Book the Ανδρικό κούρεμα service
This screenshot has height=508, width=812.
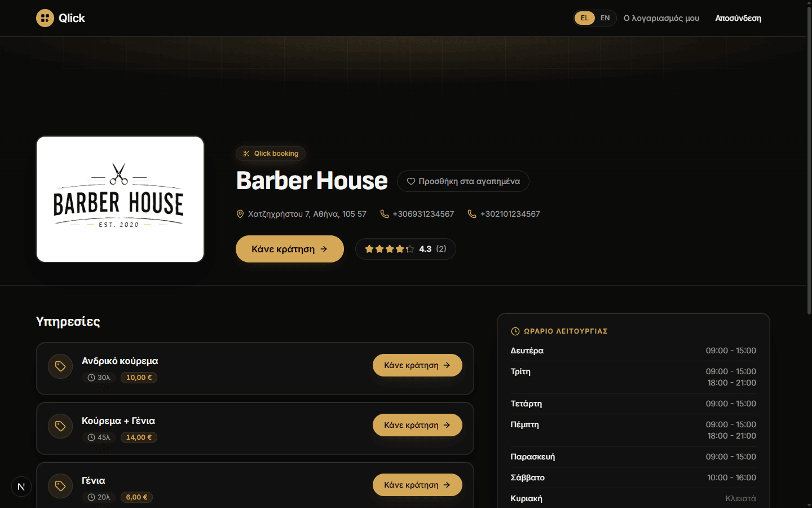tap(417, 365)
